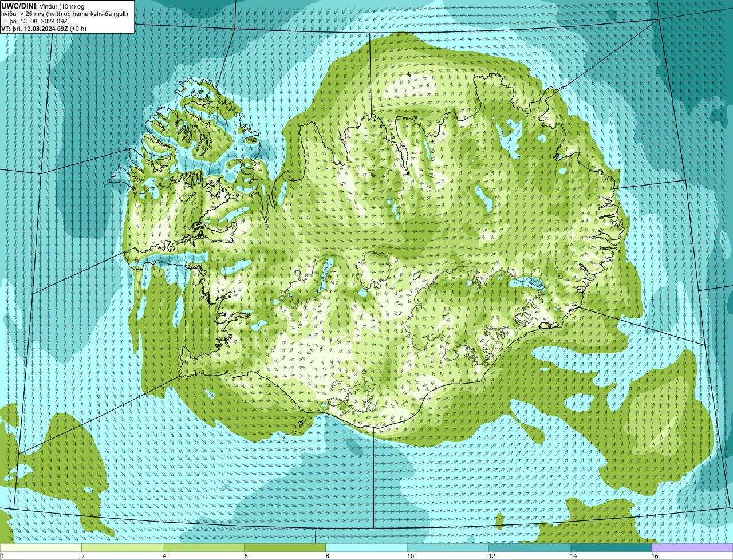Viewport: 733px width, 560px height.
Task: Select the 10–12 m/s light teal legend swatch
Action: click(448, 547)
